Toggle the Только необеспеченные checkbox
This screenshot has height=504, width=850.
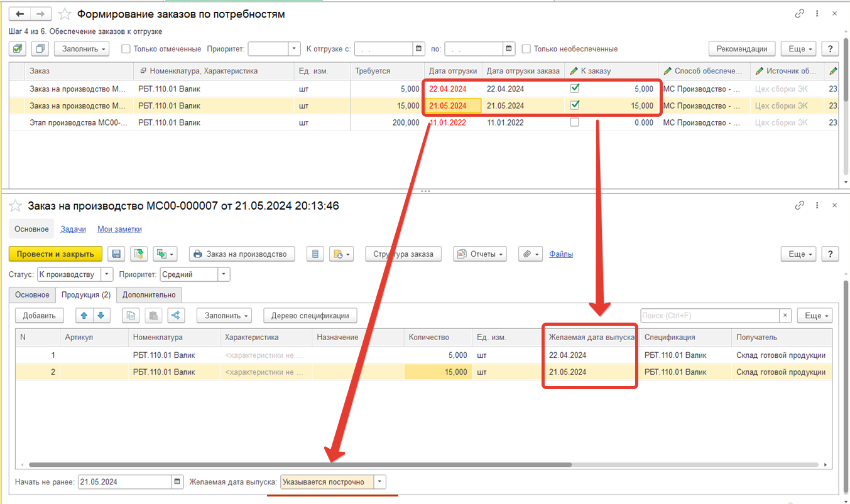pyautogui.click(x=526, y=49)
